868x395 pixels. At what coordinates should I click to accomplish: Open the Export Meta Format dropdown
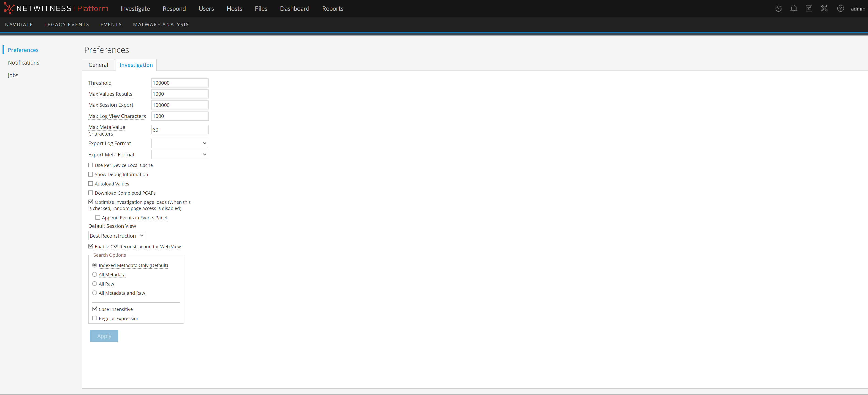[180, 154]
